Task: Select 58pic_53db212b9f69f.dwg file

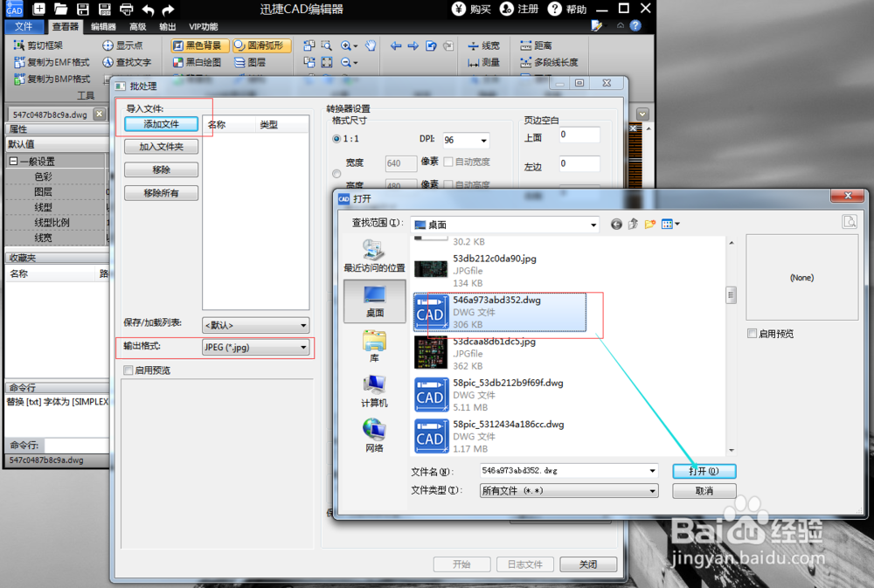Action: pos(500,395)
